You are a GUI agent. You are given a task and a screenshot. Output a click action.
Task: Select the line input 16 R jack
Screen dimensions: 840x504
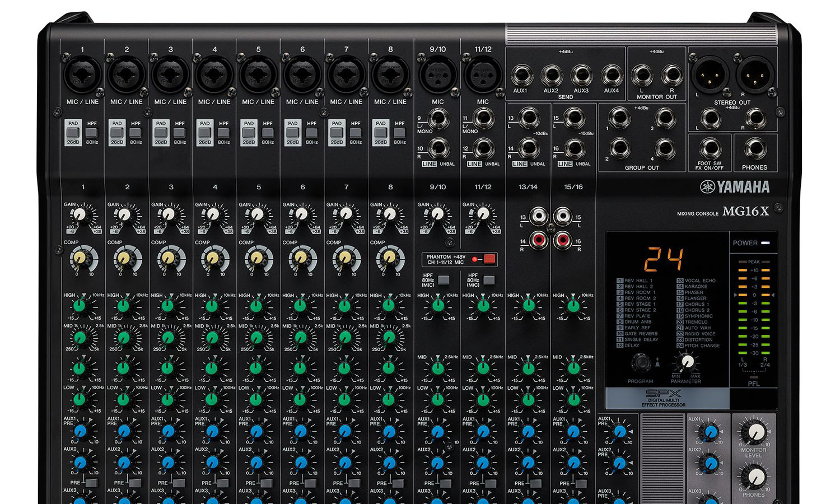click(573, 148)
